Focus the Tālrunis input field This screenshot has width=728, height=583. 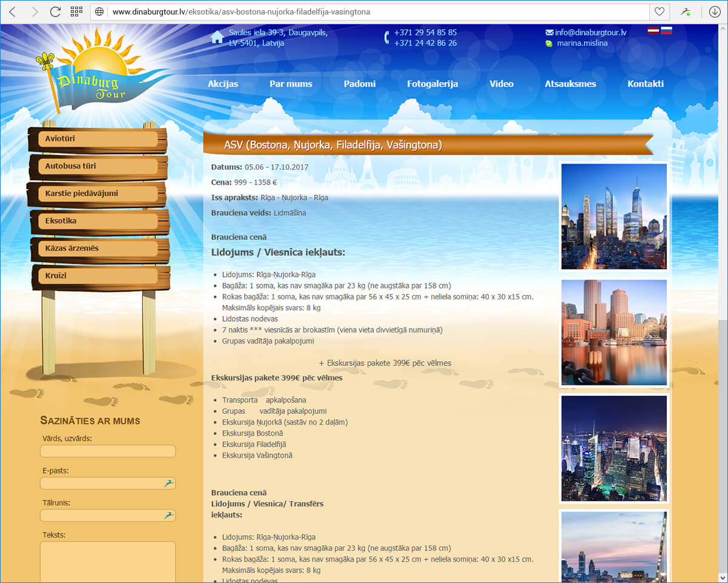click(108, 515)
